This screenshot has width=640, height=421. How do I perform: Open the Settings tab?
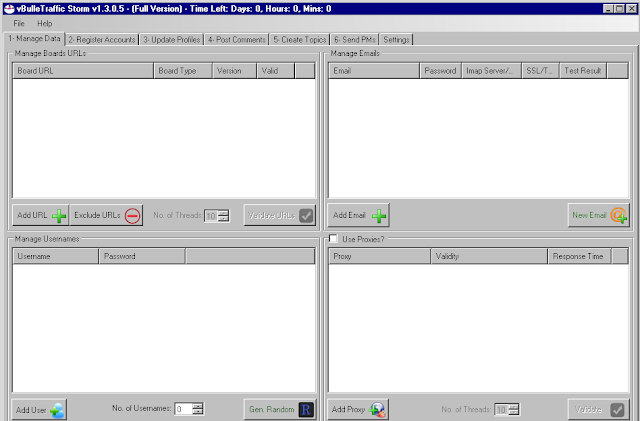396,40
